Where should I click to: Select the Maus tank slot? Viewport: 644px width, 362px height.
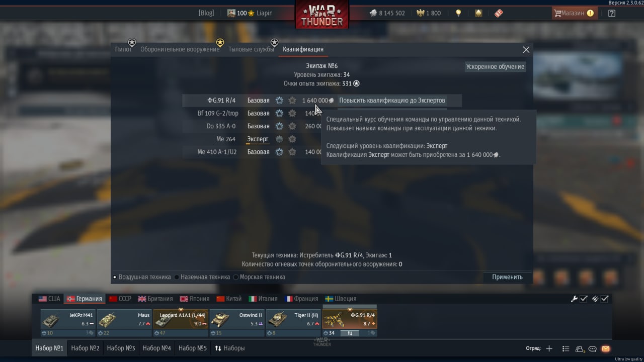pos(124,323)
